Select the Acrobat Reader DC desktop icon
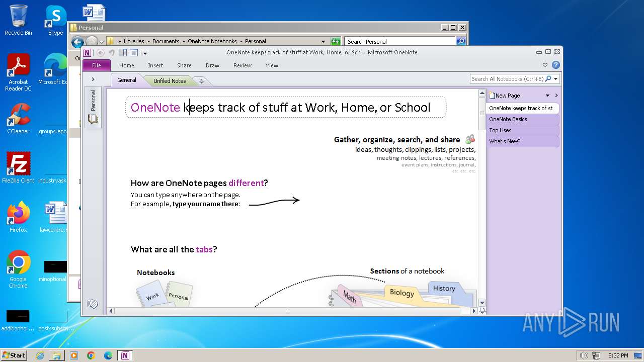The height and width of the screenshot is (362, 644). coord(18,72)
